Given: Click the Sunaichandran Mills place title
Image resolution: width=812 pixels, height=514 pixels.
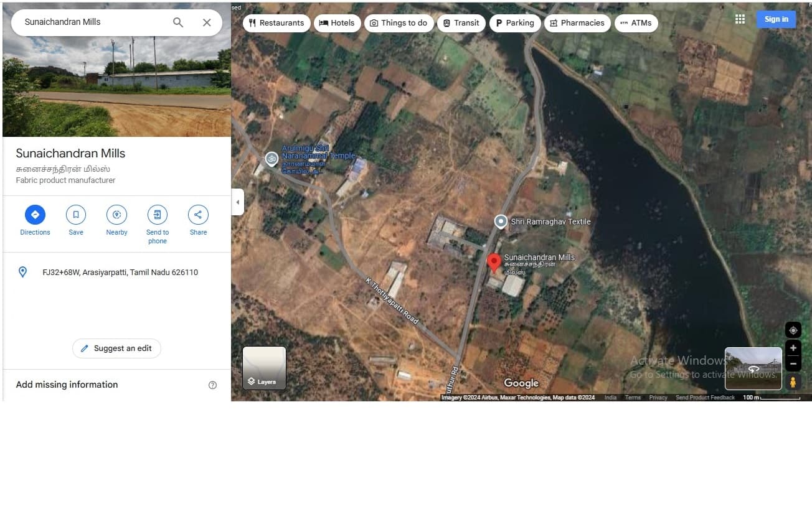Looking at the screenshot, I should [70, 153].
